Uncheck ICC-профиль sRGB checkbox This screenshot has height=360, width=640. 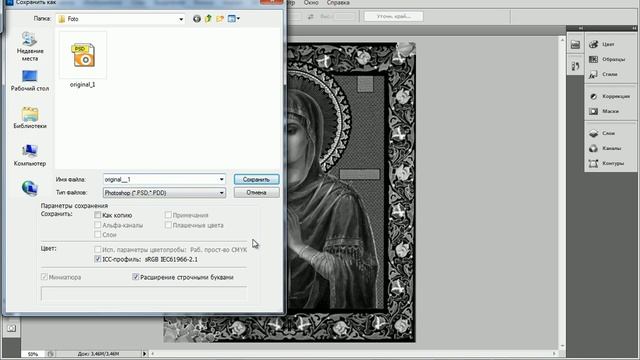[x=98, y=259]
